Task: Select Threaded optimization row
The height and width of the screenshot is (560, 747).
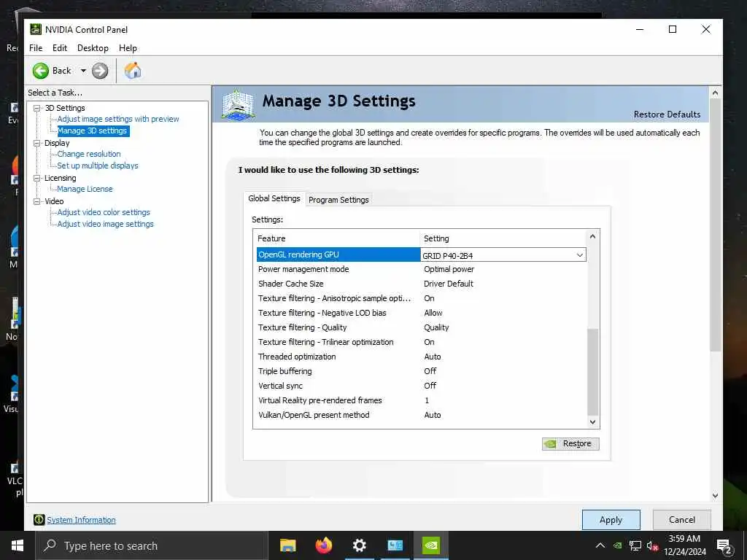Action: [422, 357]
